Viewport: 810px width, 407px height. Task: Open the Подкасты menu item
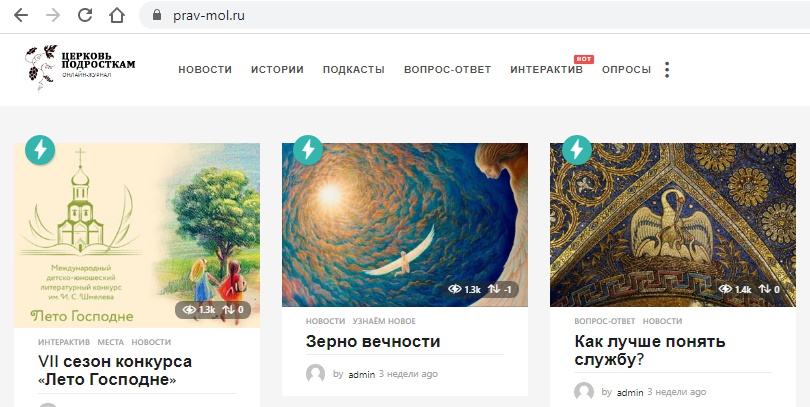click(x=354, y=70)
